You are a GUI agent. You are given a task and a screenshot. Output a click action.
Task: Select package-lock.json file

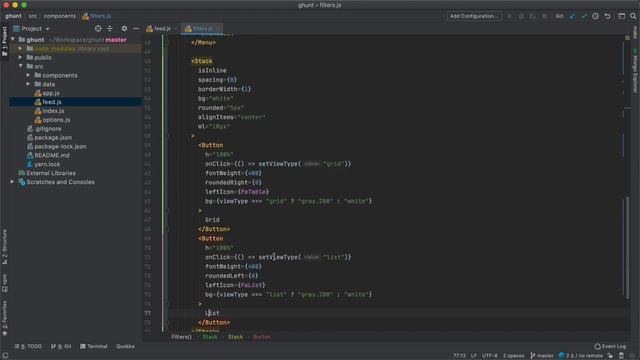[x=60, y=147]
